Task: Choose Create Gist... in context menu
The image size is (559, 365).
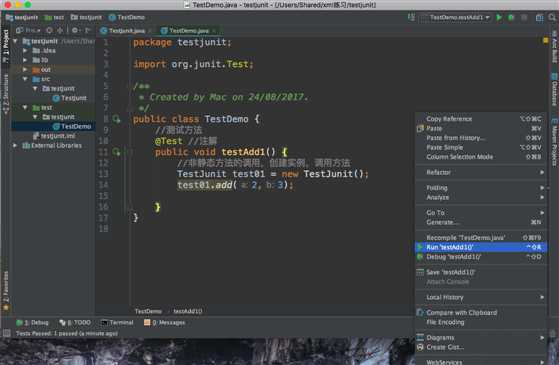Action: pos(481,347)
